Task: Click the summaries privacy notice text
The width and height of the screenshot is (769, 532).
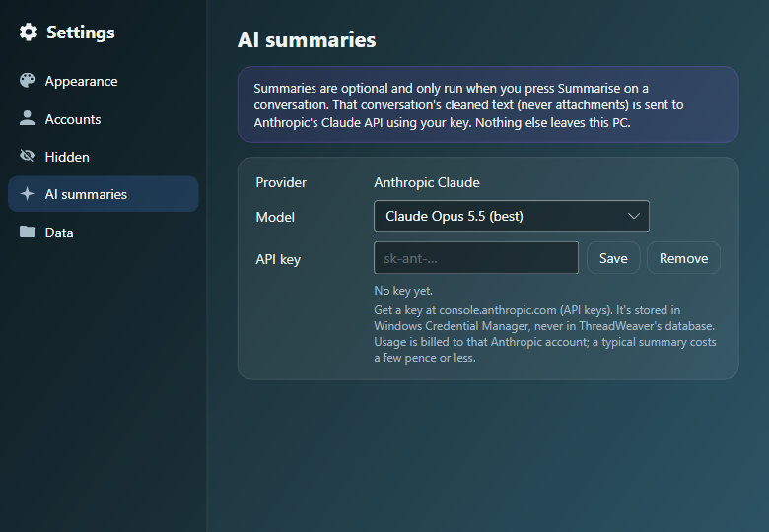Action: (x=468, y=104)
